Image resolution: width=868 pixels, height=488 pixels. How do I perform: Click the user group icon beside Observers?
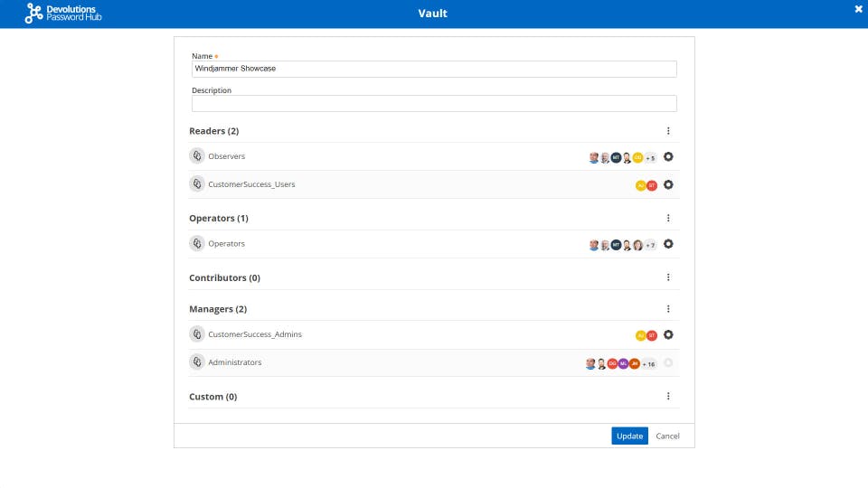[x=197, y=156]
